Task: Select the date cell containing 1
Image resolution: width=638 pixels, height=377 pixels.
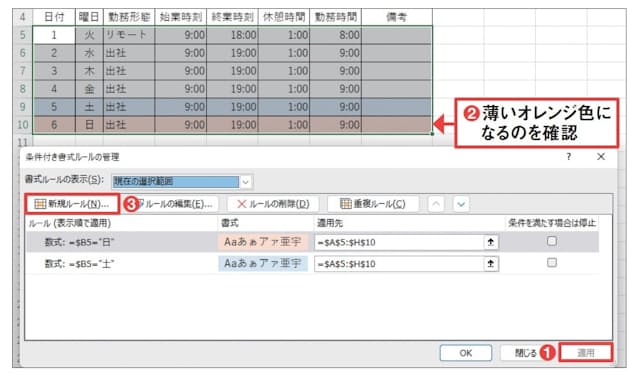Action: 54,35
